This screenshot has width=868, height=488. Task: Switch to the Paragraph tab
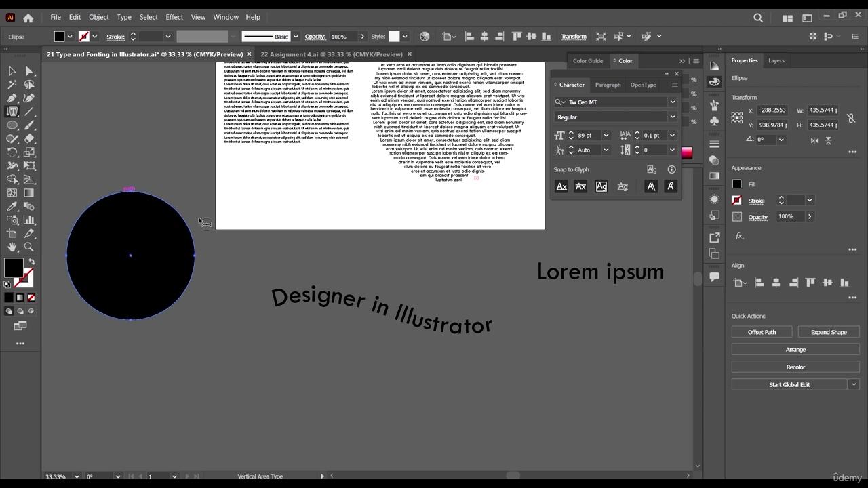coord(608,85)
